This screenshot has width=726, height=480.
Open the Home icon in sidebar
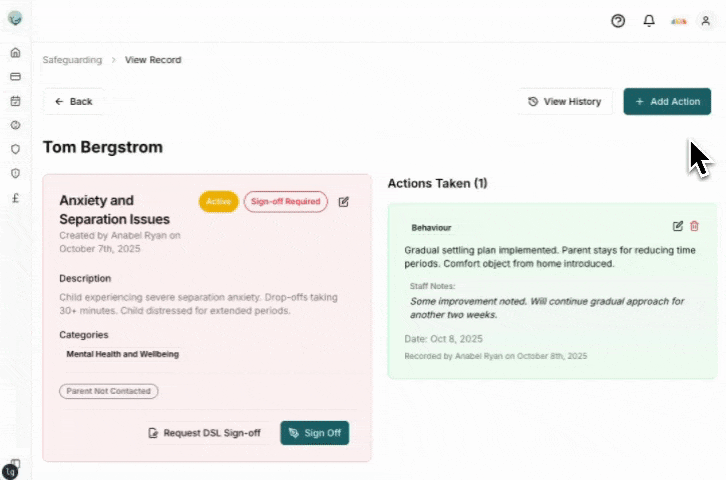15,53
